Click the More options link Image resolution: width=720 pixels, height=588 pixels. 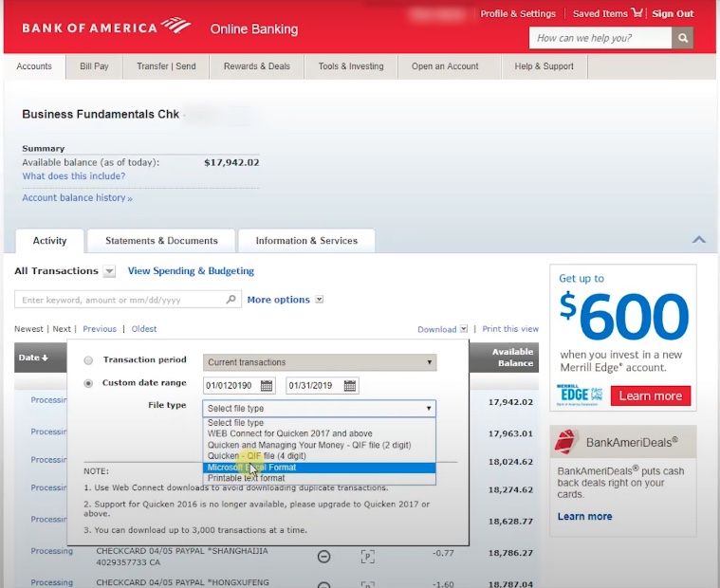point(278,300)
